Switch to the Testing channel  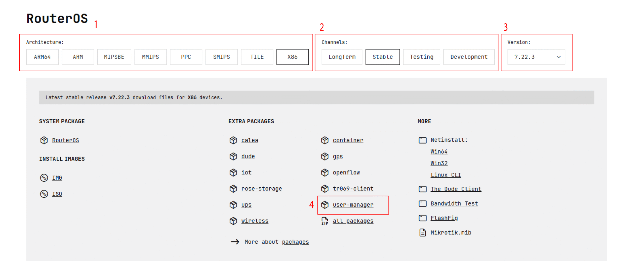[x=421, y=57]
